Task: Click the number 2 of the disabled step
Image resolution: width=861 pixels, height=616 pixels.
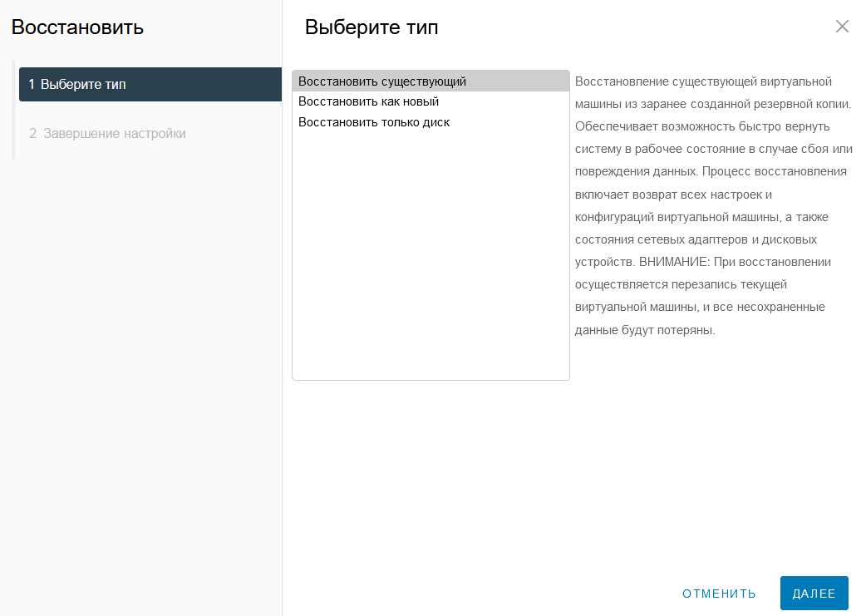Action: pyautogui.click(x=33, y=133)
